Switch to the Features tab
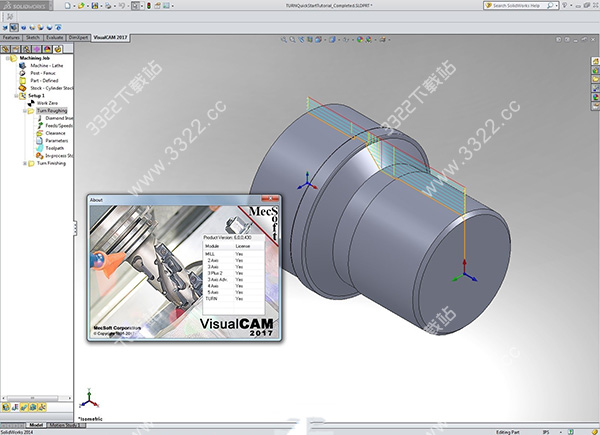This screenshot has width=600, height=435. 11,37
